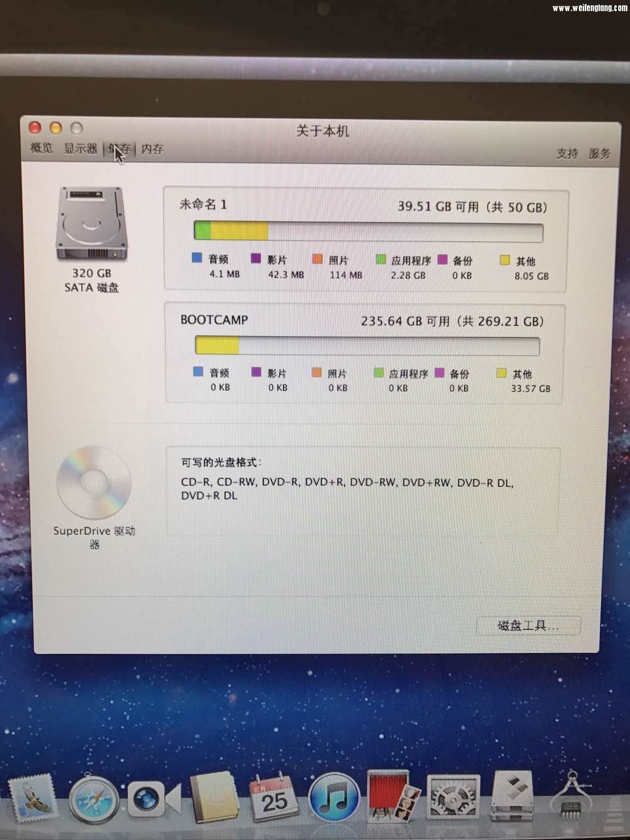Image resolution: width=630 pixels, height=840 pixels.
Task: Open System Information chip icon in Dock
Action: point(571,797)
